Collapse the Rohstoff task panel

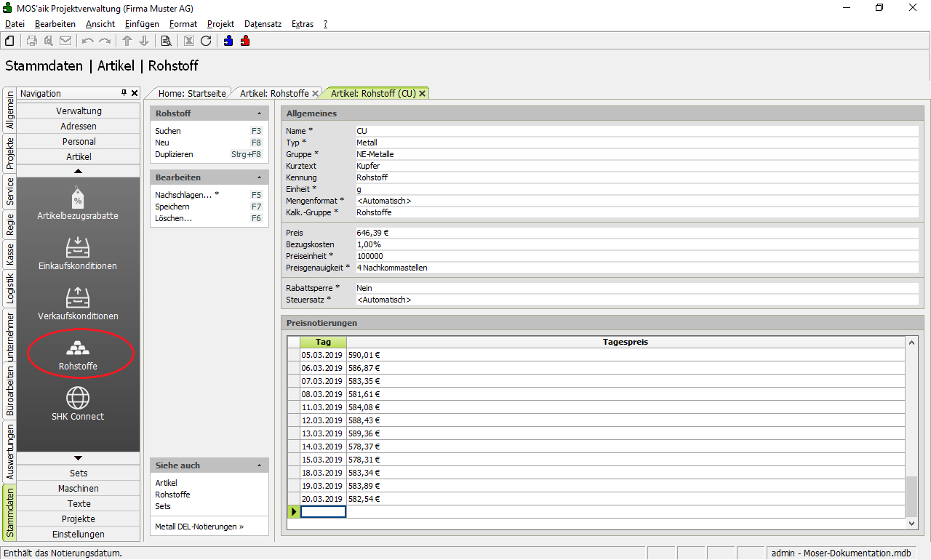click(x=260, y=113)
